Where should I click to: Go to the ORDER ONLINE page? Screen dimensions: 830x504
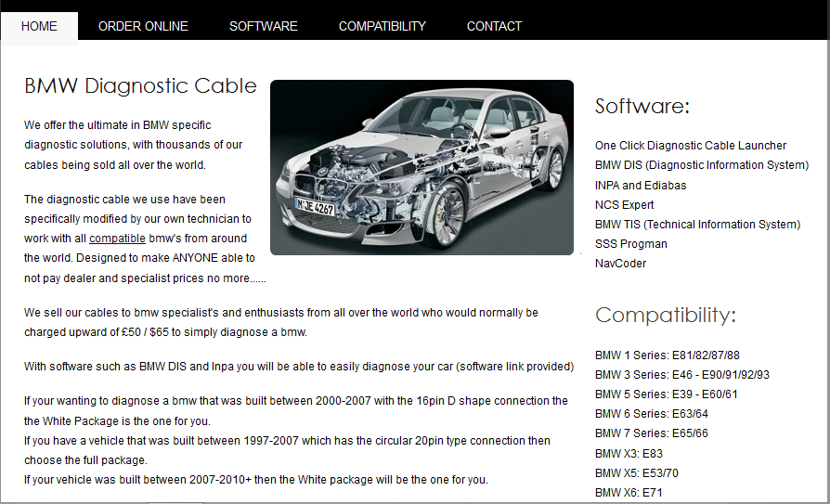click(144, 27)
